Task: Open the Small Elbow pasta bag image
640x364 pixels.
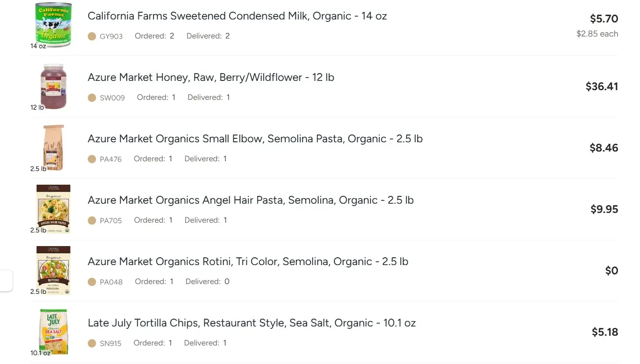Action: [54, 148]
